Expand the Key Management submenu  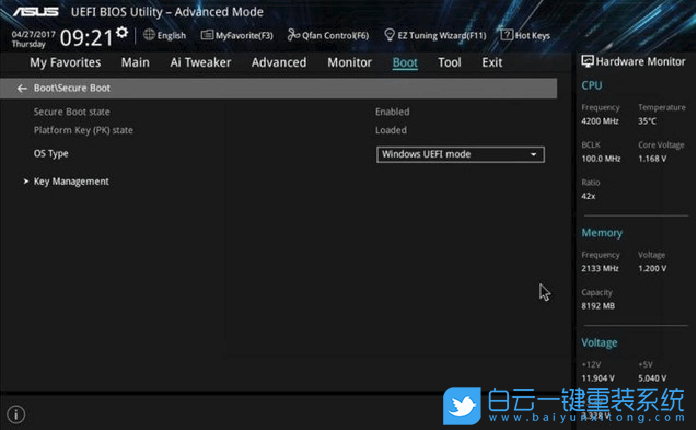click(70, 181)
